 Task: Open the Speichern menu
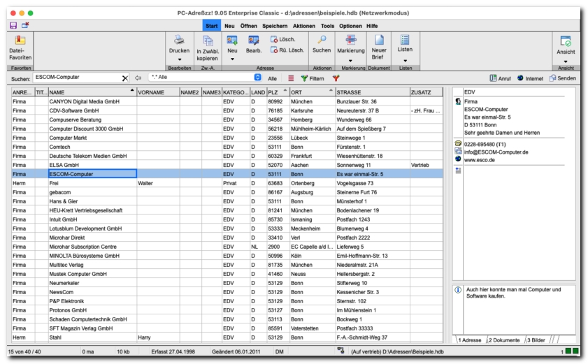[275, 26]
